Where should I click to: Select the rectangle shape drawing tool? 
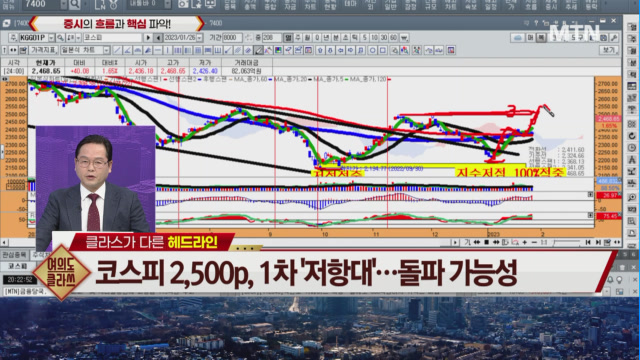click(x=382, y=50)
